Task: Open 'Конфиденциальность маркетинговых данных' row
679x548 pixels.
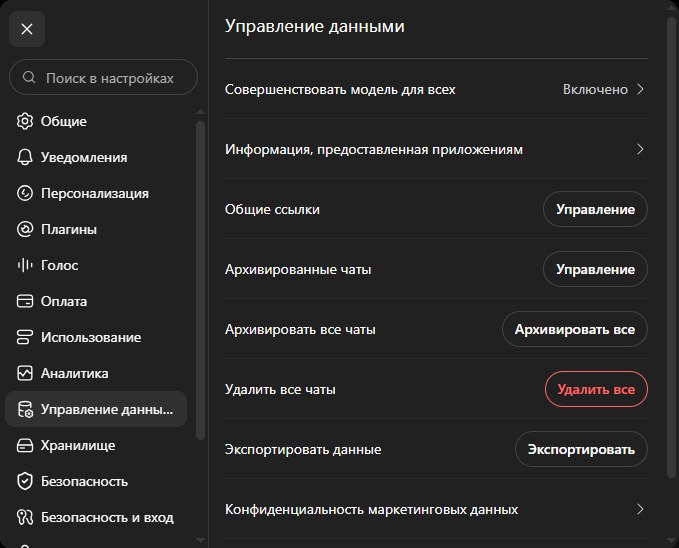Action: (x=436, y=509)
